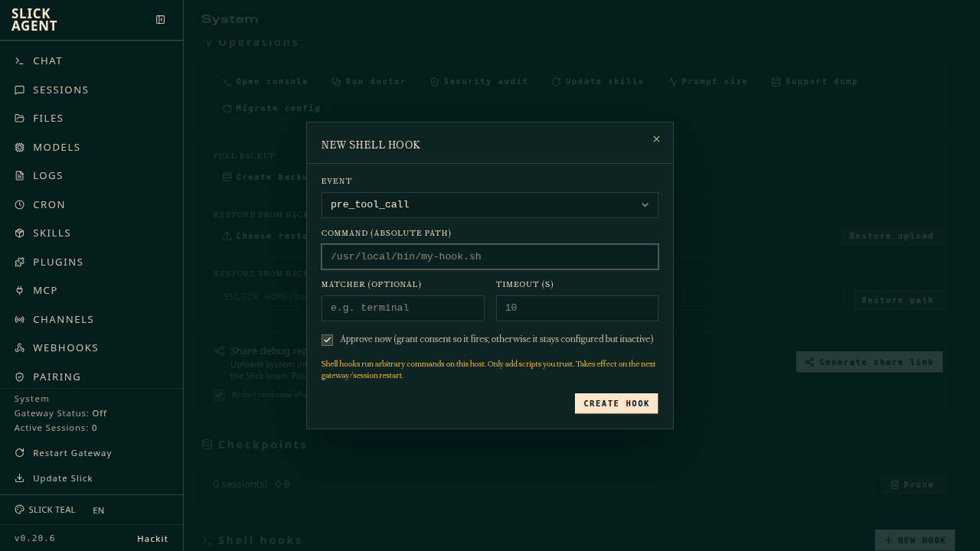Click the Webhooks icon in the sidebar

coord(20,348)
